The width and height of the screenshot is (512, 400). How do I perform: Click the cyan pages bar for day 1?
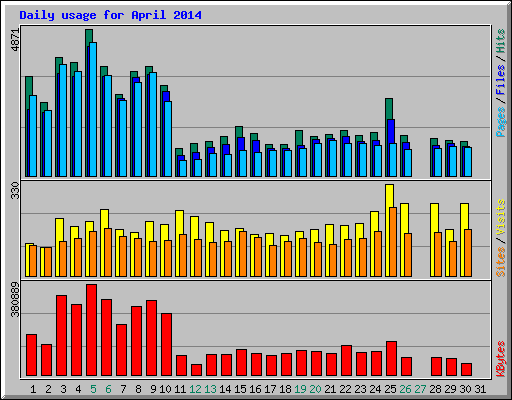pyautogui.click(x=33, y=136)
